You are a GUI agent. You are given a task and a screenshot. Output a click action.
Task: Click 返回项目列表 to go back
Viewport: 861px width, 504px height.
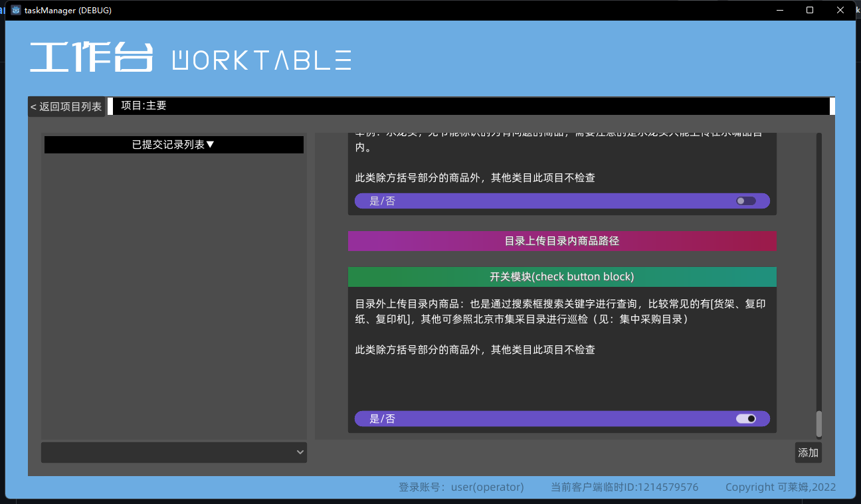click(65, 106)
